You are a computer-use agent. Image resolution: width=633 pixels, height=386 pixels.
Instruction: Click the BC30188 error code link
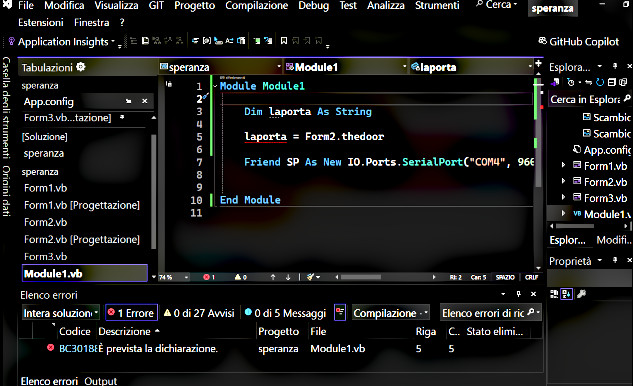79,348
